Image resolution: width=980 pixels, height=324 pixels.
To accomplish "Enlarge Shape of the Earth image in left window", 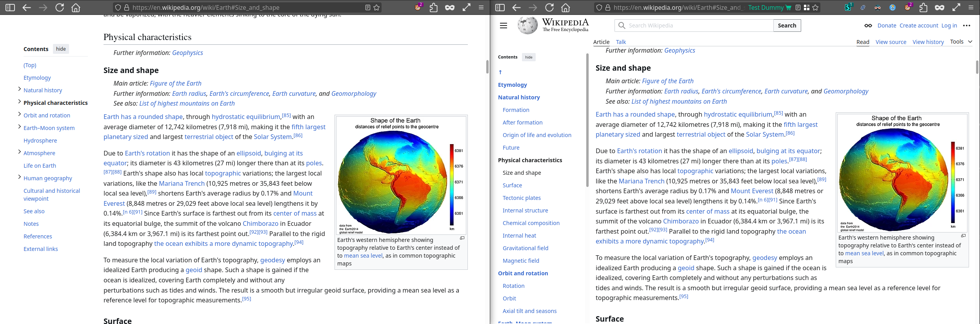I will [x=462, y=238].
